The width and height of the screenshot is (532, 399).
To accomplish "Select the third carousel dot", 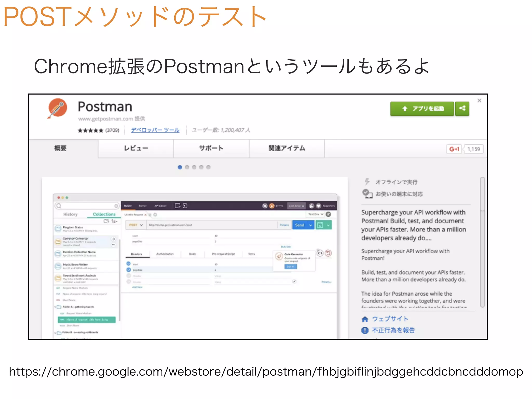I will [194, 167].
